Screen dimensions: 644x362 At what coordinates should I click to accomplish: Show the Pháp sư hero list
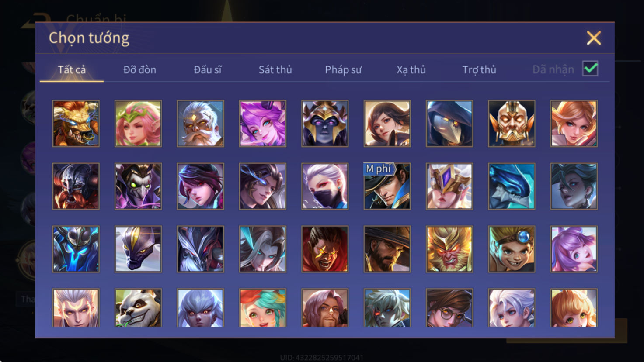(343, 70)
